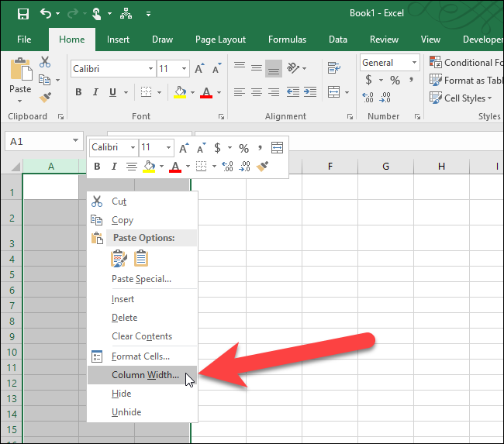
Task: Select the column F header
Action: pos(330,167)
